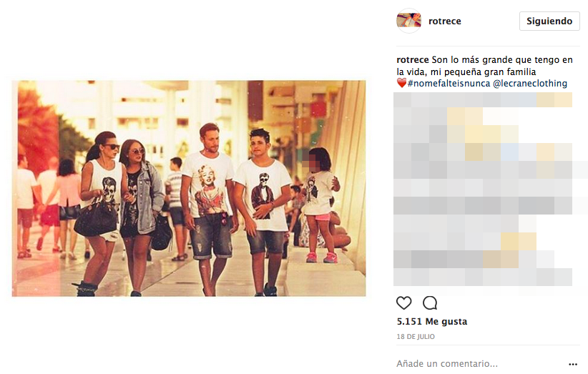Click the main family photo

189,188
